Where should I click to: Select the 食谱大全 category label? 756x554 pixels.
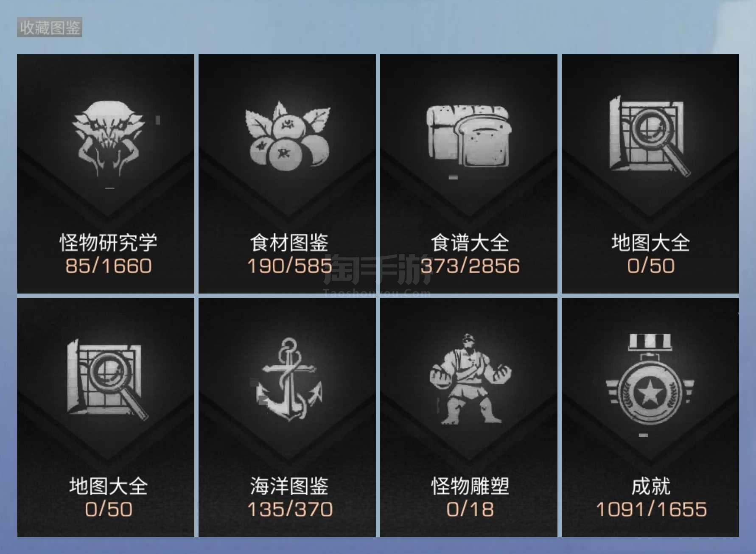(470, 243)
